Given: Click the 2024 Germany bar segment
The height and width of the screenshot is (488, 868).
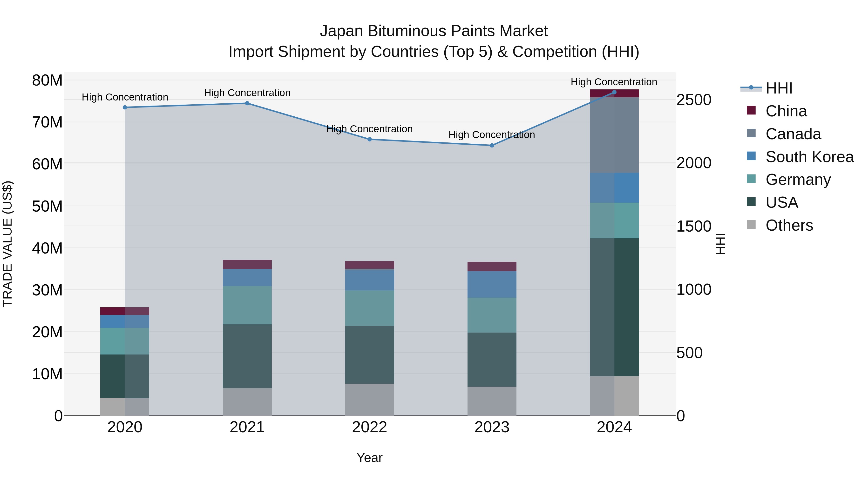Looking at the screenshot, I should (x=614, y=221).
